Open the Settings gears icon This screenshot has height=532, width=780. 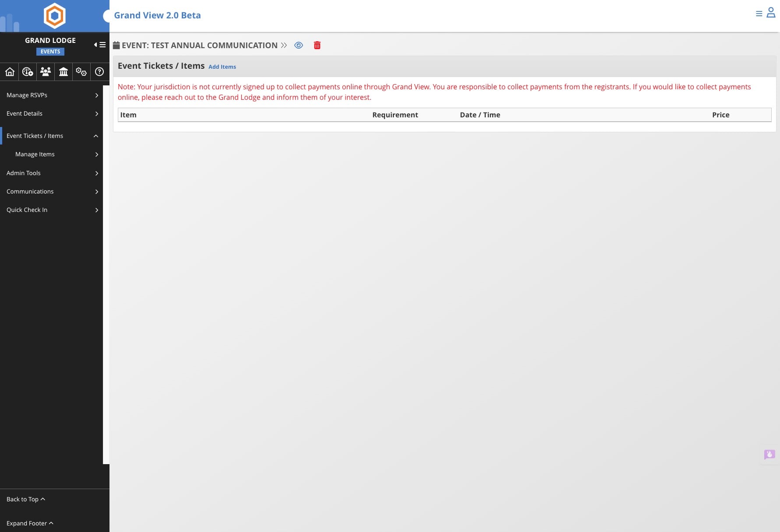click(x=81, y=72)
